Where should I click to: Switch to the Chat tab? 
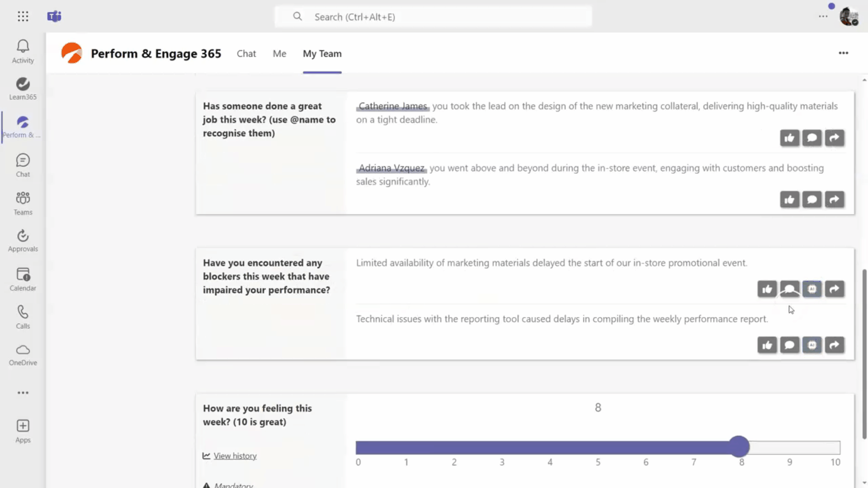coord(246,54)
